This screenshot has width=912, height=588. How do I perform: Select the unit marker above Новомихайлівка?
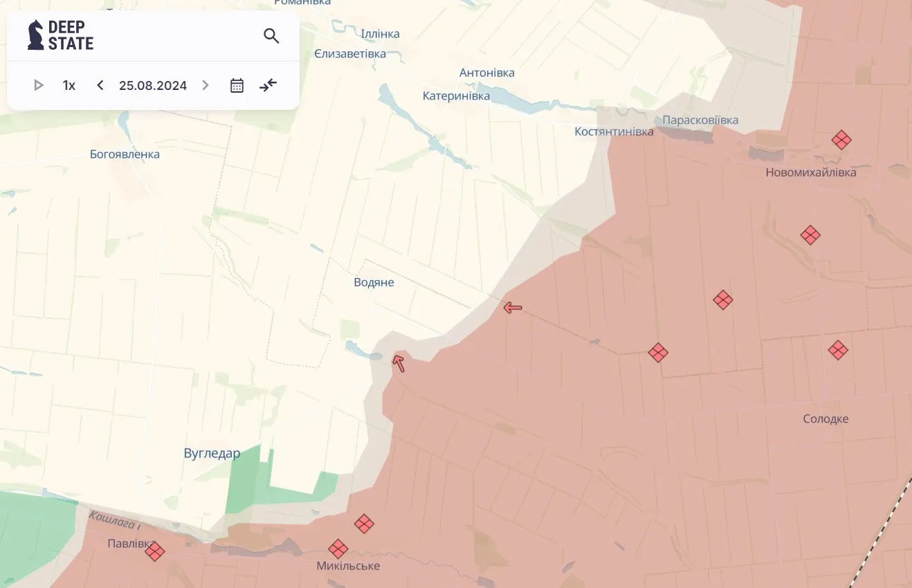tap(841, 140)
